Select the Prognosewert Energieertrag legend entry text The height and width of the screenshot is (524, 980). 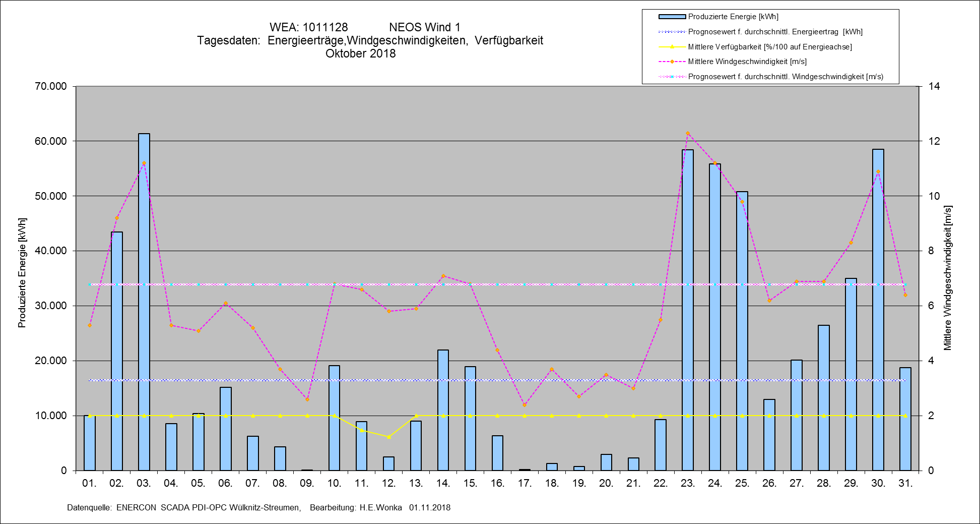[x=775, y=32]
